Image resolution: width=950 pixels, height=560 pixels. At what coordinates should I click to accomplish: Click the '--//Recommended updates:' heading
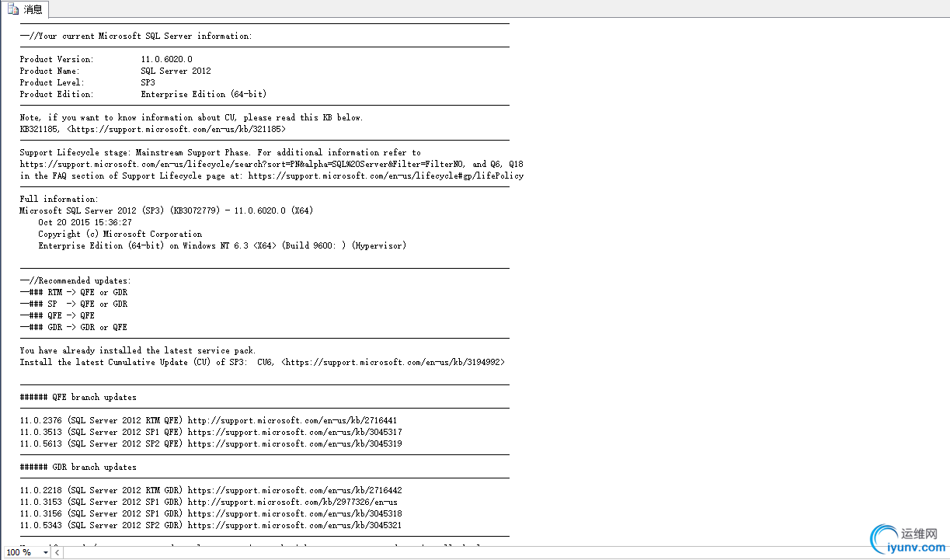75,280
